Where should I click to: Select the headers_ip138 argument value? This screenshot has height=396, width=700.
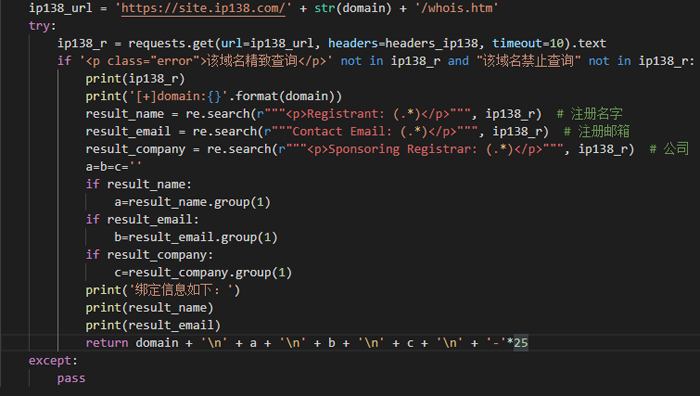coord(431,43)
